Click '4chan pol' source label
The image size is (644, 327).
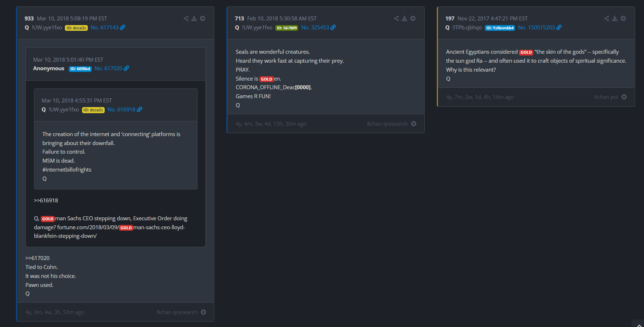coord(606,97)
